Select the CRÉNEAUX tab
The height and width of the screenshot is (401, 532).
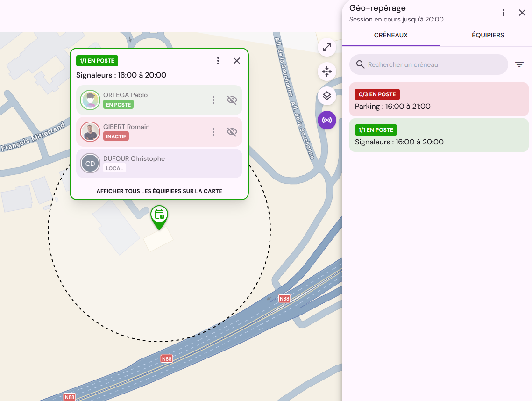click(x=391, y=36)
